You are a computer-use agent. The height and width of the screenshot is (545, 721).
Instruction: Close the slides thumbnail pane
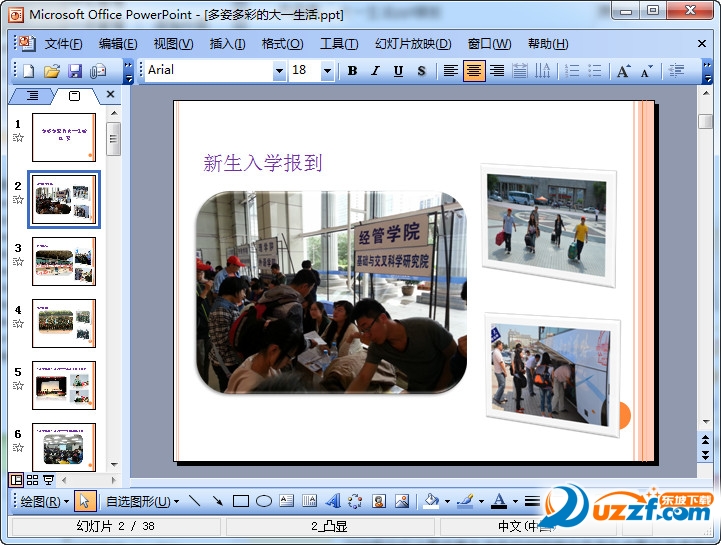click(110, 94)
